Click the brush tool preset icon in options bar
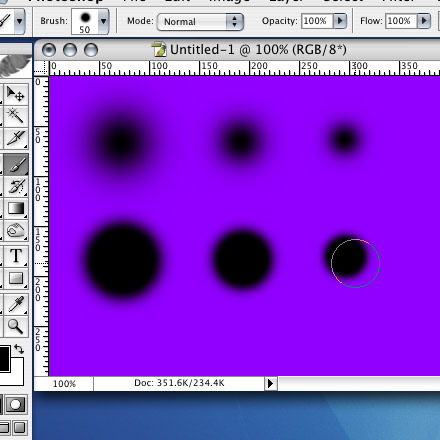 point(5,21)
